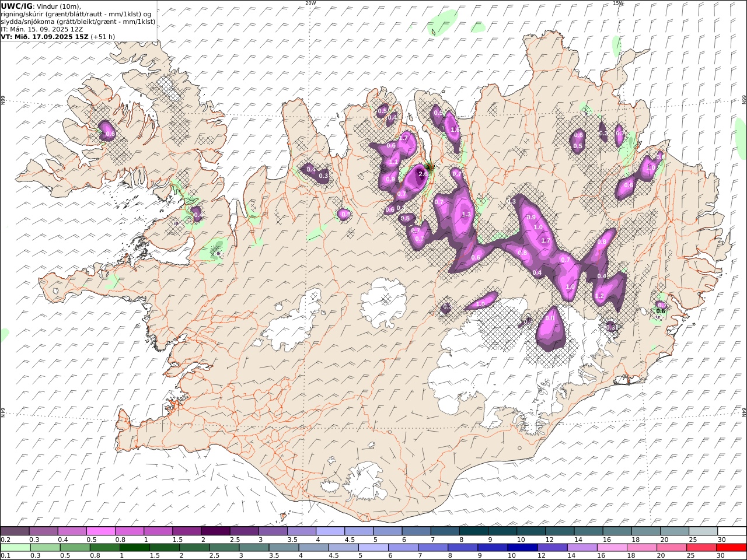Select the deep navy 10 swatch in the bottom legend row
This screenshot has height=560, width=747.
(522, 548)
